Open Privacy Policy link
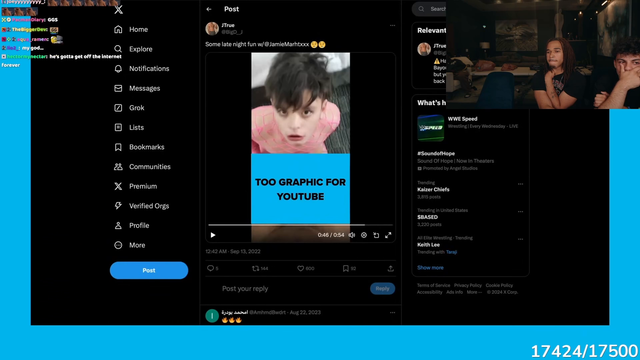 pyautogui.click(x=468, y=285)
